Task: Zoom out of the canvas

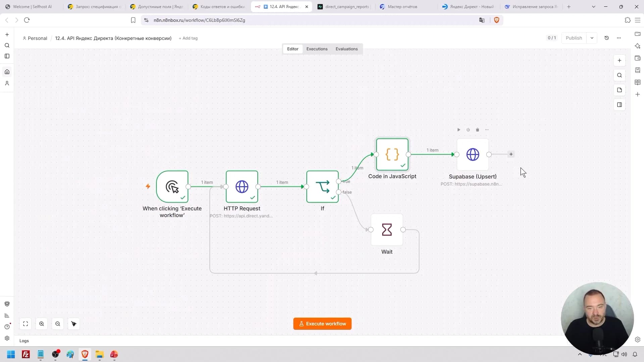Action: click(x=58, y=324)
